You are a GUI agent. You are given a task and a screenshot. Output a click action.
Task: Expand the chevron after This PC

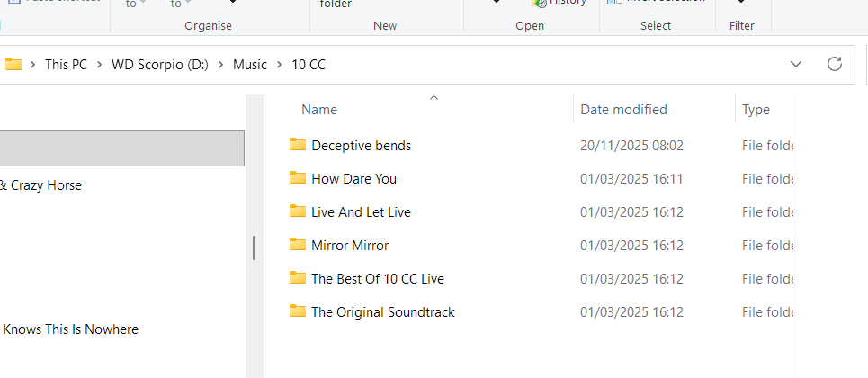tap(100, 65)
